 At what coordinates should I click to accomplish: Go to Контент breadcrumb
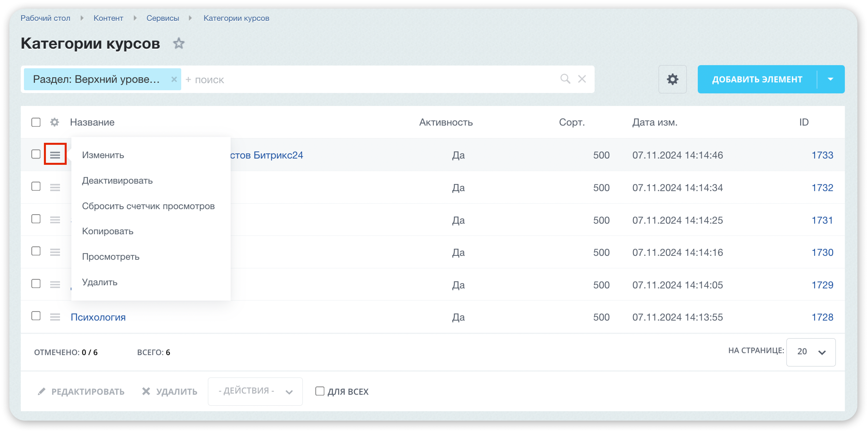click(108, 18)
